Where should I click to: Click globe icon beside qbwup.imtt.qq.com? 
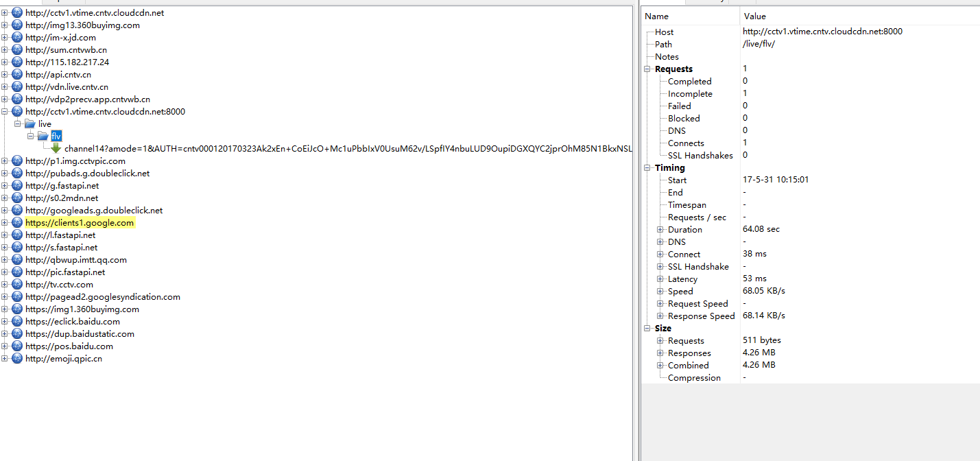pos(17,260)
